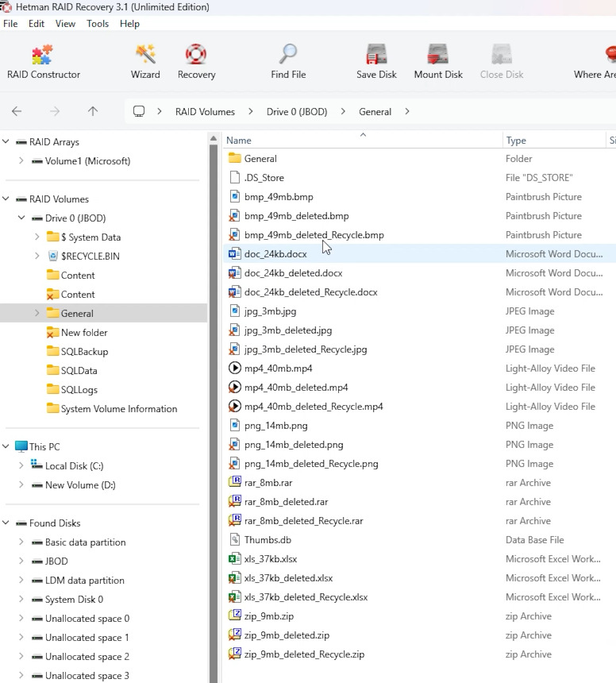616x683 pixels.
Task: Open breadcrumb dropdown after RAID Volumes
Action: coord(250,111)
